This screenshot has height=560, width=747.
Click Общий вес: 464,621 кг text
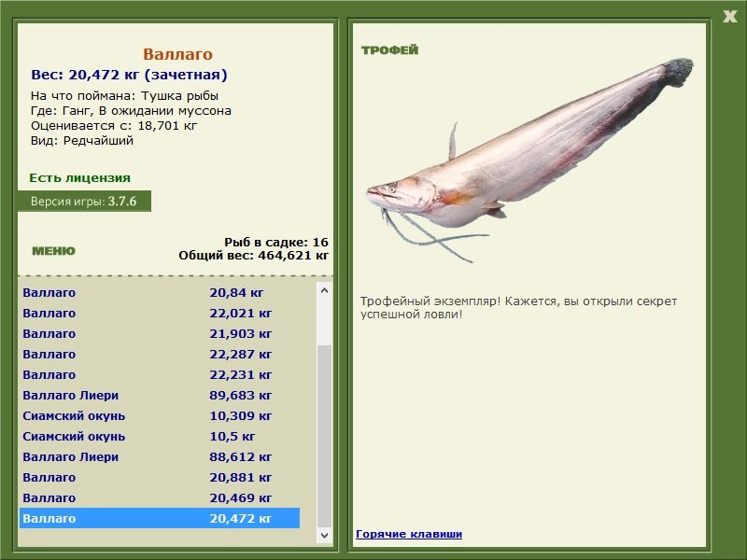tap(253, 255)
